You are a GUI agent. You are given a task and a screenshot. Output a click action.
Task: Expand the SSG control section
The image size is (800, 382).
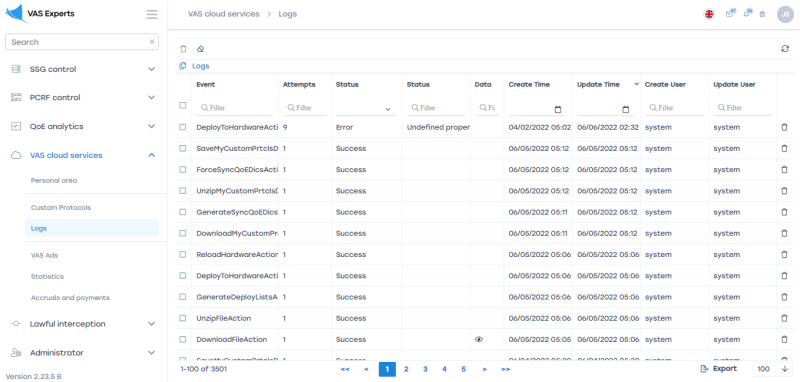(83, 69)
